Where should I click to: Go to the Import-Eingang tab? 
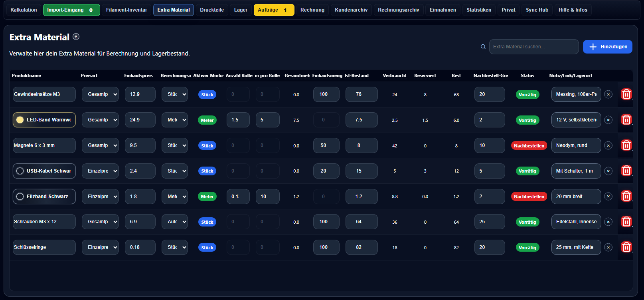coord(71,10)
